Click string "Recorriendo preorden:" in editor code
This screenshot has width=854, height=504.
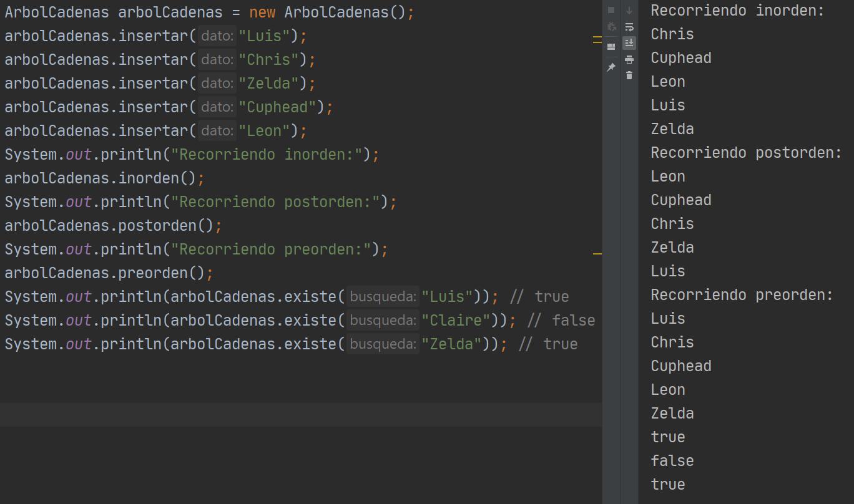(x=272, y=250)
